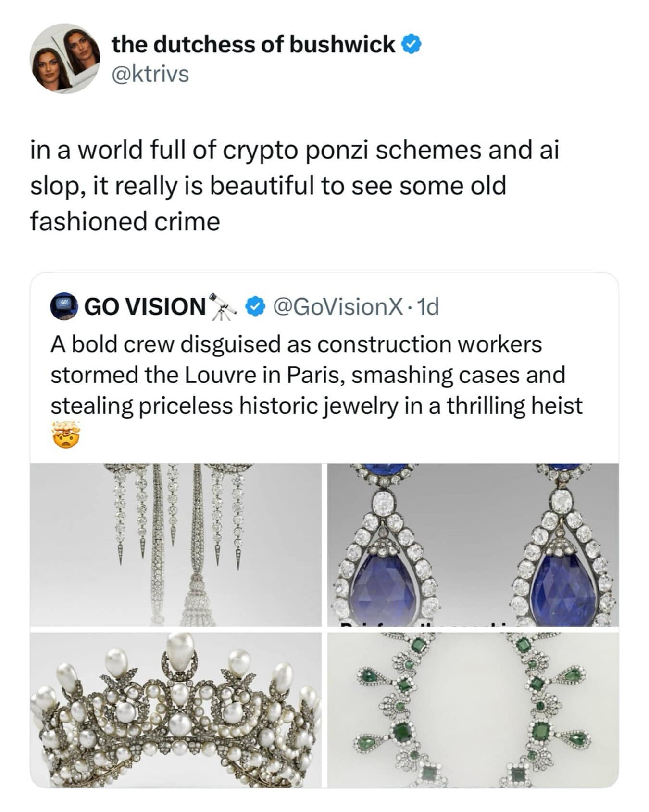Open the diamond tassel brooch photo
Image resolution: width=649 pixels, height=812 pixels.
coord(175,545)
